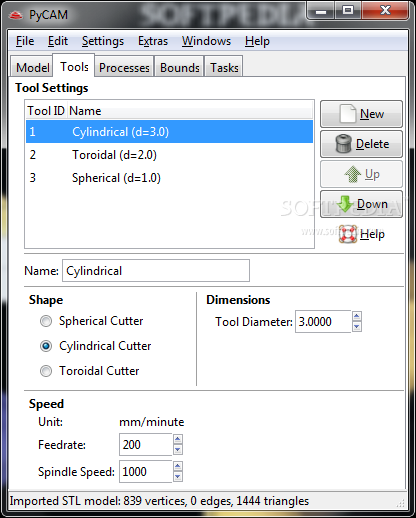Select the Cylindrical Cutter radio button
The height and width of the screenshot is (518, 416).
(x=46, y=346)
